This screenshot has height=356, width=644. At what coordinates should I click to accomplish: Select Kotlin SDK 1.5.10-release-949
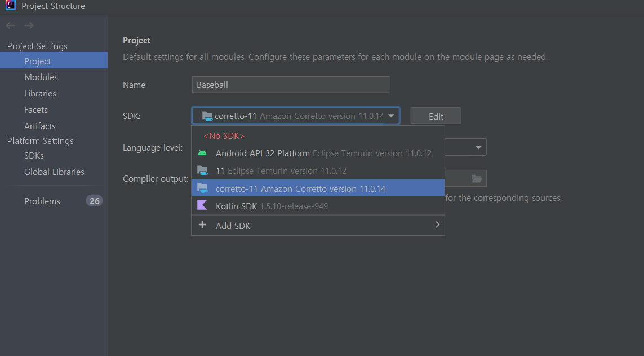[318, 205]
